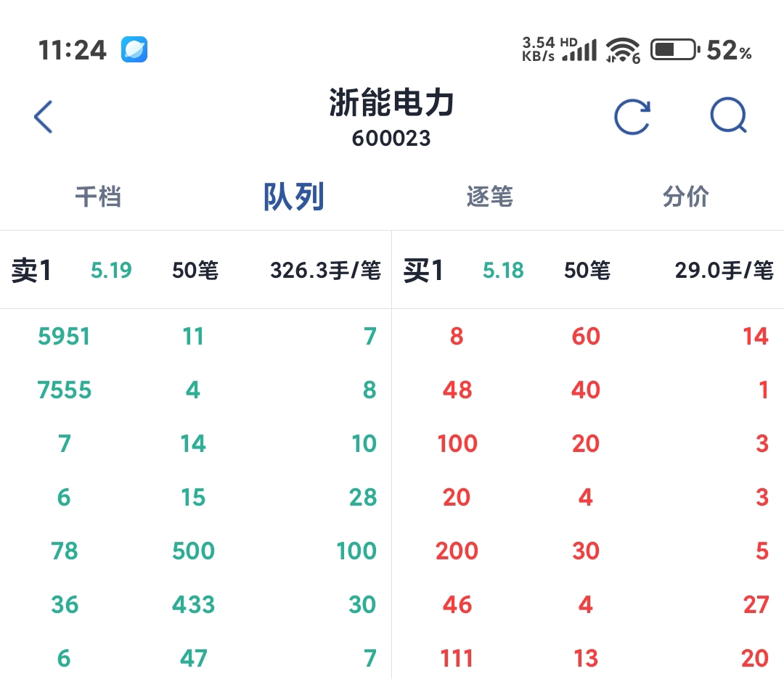Select buy order 60
This screenshot has width=784, height=679.
(586, 337)
